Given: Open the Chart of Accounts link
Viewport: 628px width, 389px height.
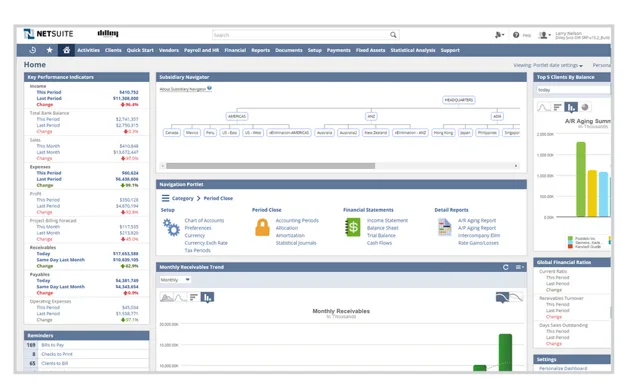Looking at the screenshot, I should pyautogui.click(x=204, y=220).
